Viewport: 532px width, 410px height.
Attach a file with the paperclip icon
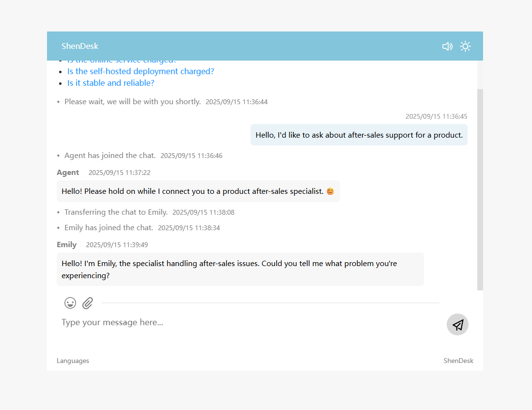(x=88, y=303)
